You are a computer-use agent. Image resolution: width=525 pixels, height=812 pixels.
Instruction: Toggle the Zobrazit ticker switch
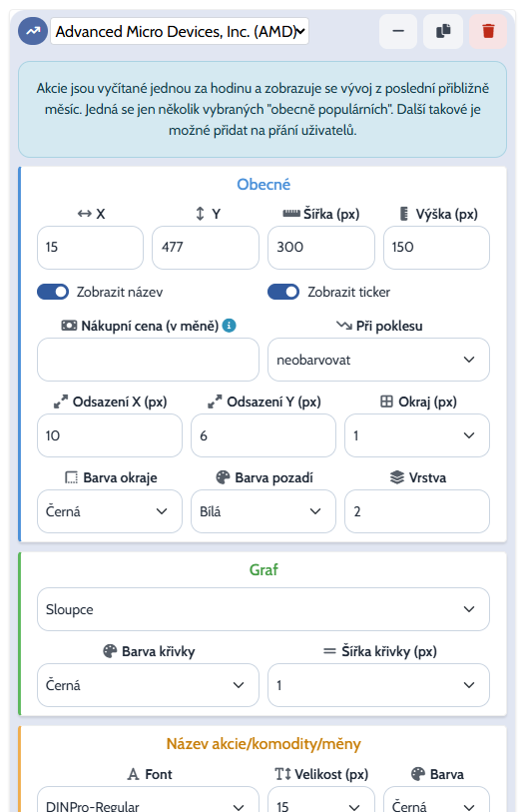(x=283, y=292)
